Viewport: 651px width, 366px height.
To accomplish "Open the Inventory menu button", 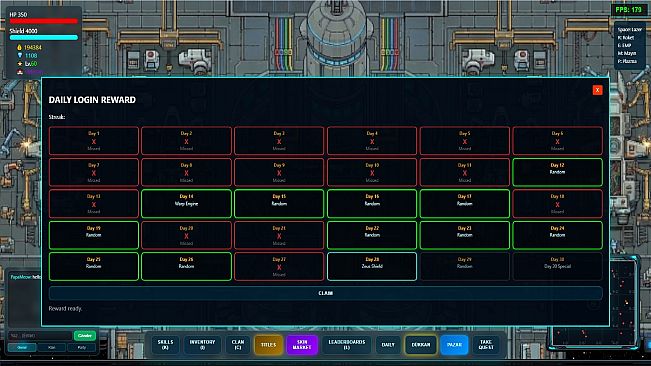I will 202,345.
